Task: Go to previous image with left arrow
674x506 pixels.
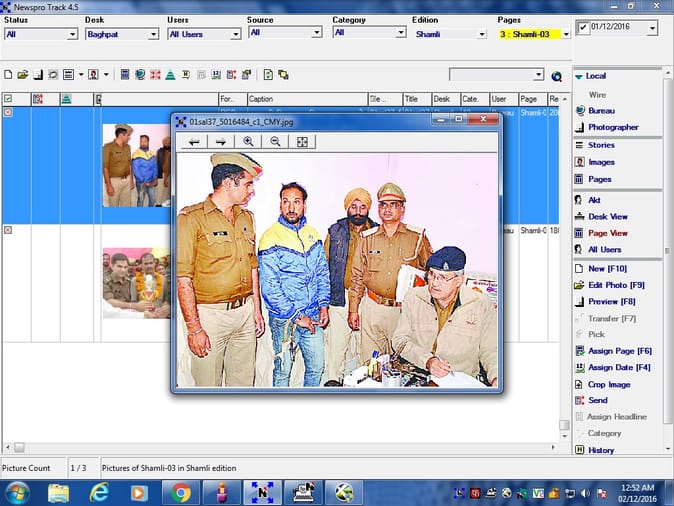Action: click(x=194, y=142)
